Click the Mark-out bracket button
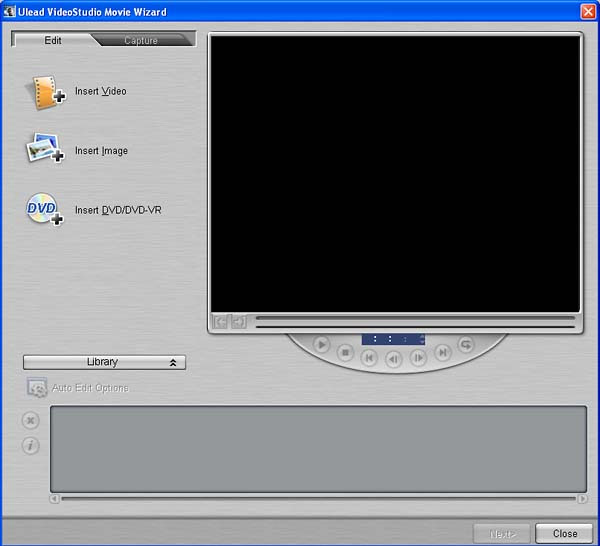Screen dimensions: 600x546 click(x=239, y=322)
